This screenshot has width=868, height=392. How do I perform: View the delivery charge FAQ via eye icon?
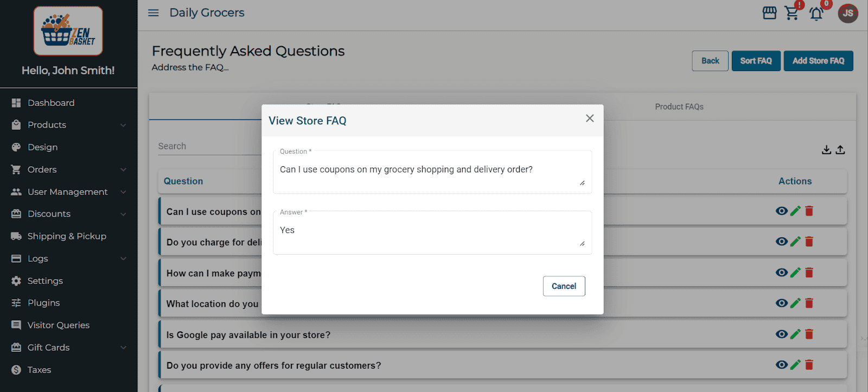tap(781, 242)
